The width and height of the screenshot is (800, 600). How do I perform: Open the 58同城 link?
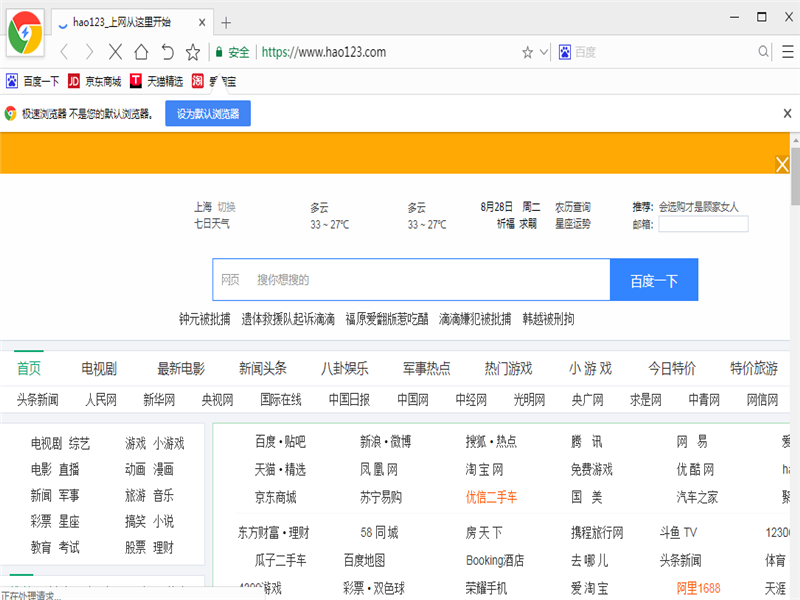point(379,533)
